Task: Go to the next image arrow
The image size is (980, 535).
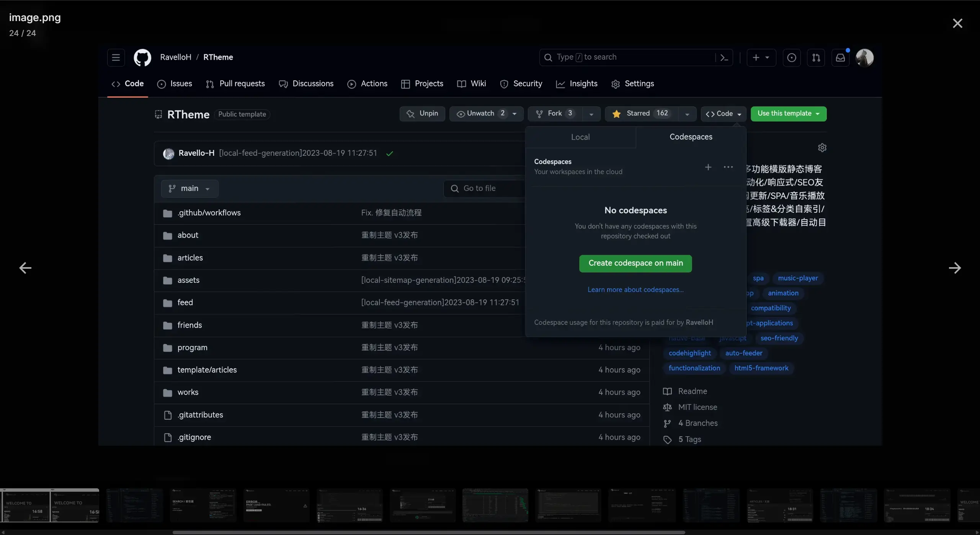Action: (954, 268)
